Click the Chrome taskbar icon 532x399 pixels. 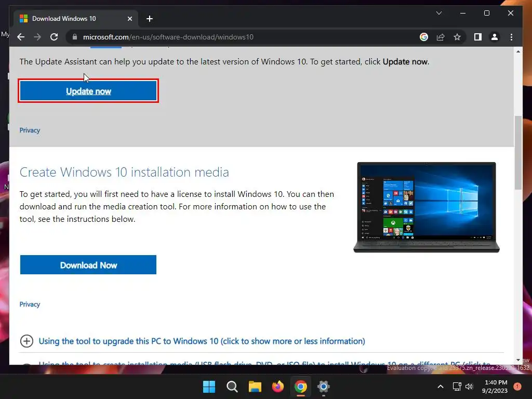pyautogui.click(x=301, y=387)
